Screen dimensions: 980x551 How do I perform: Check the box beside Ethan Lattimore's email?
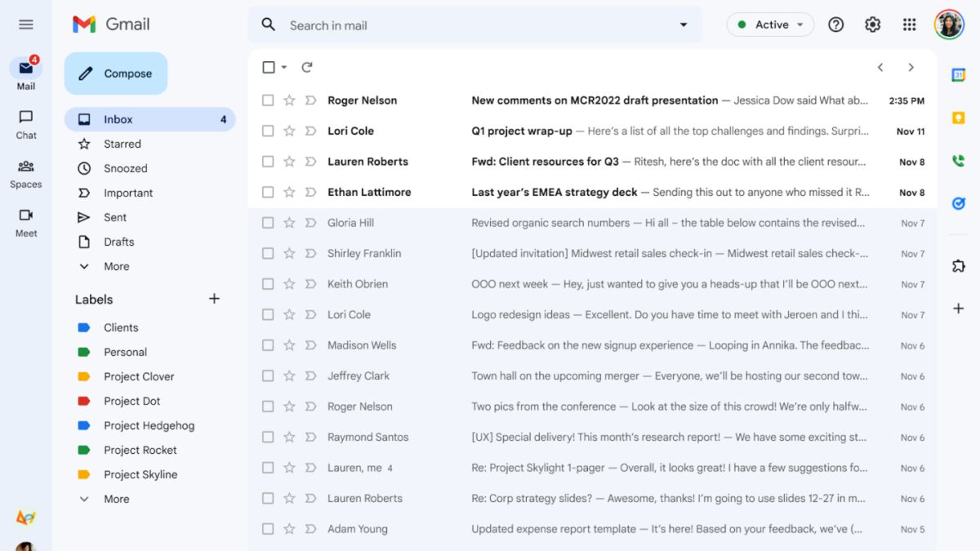pyautogui.click(x=268, y=193)
